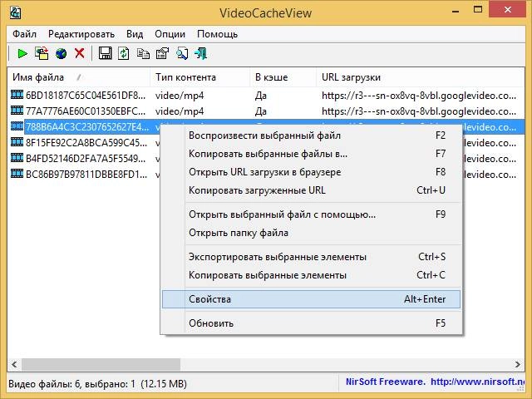Open the Опции menu
The image size is (532, 399).
170,34
